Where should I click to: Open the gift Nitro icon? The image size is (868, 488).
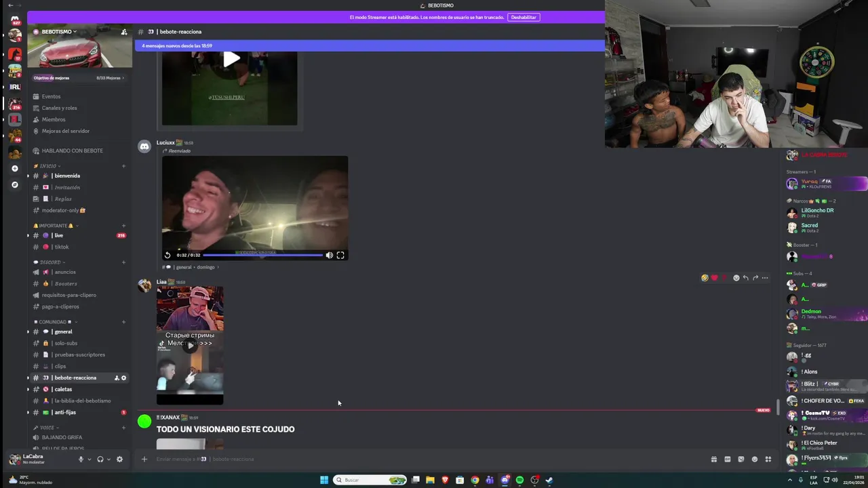713,459
